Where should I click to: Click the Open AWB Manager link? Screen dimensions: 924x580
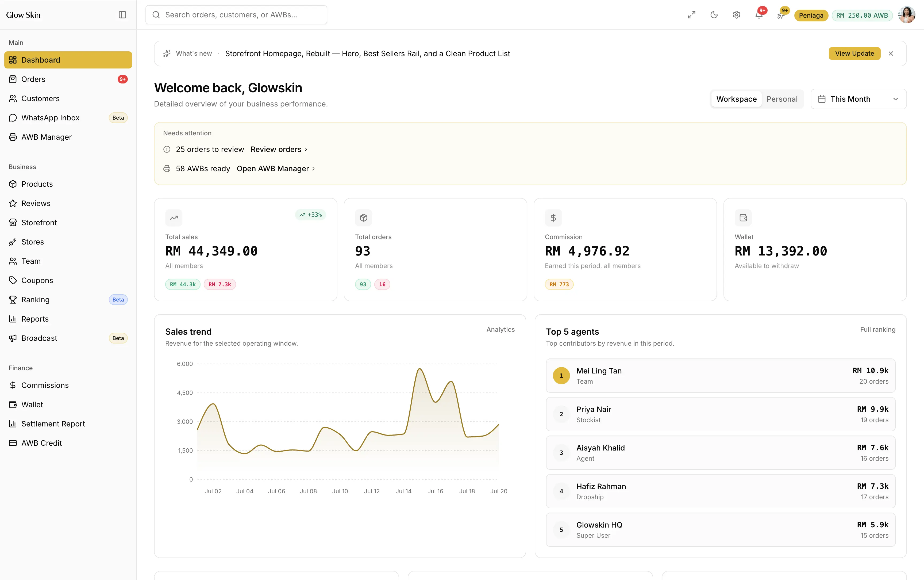click(x=276, y=168)
